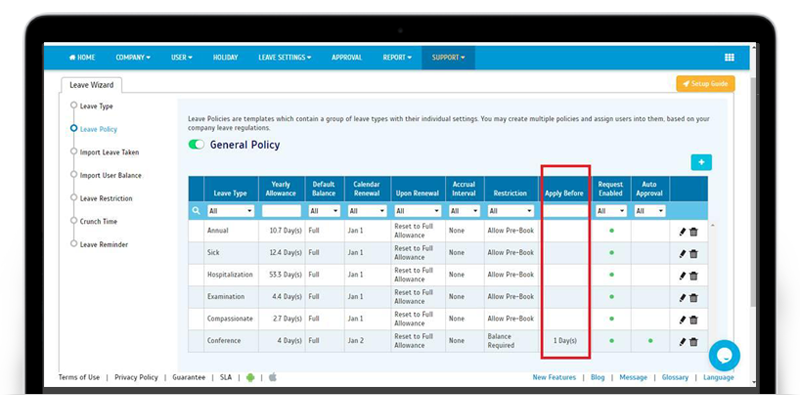
Task: Delete the Hospitalization leave row
Action: coord(693,276)
